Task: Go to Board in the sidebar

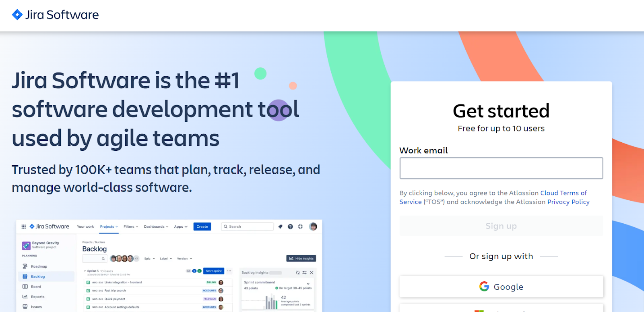Action: 36,287
